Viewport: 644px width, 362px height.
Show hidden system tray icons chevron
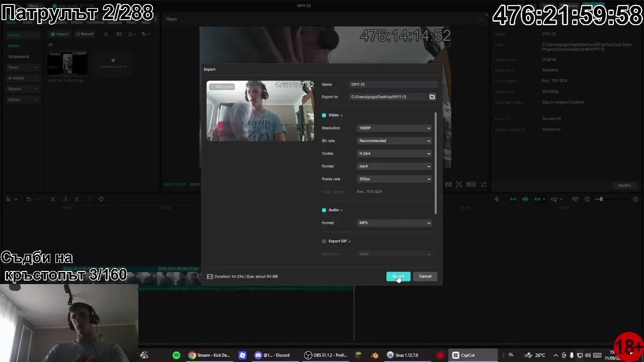click(555, 355)
